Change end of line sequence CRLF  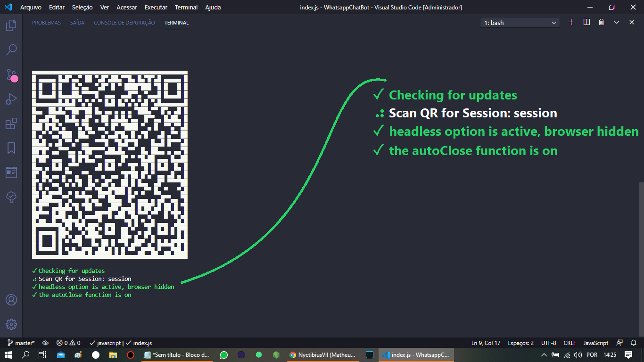click(x=570, y=343)
